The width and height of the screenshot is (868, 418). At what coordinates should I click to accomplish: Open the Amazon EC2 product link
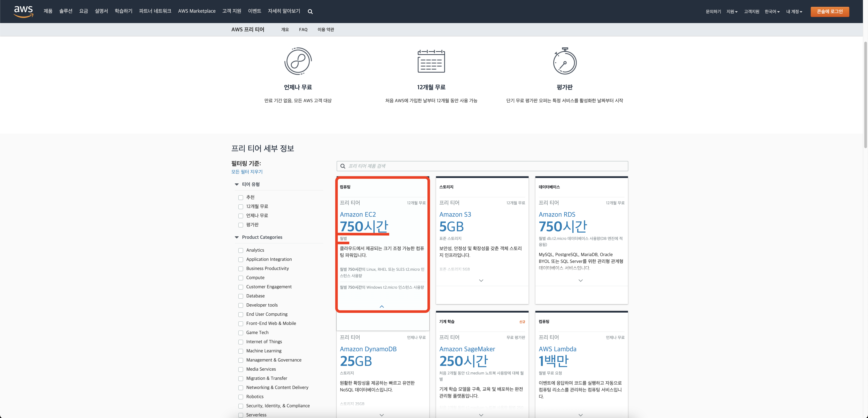pyautogui.click(x=358, y=215)
